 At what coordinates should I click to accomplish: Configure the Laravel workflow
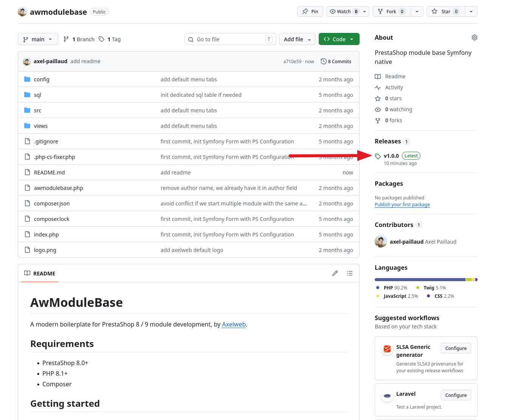coord(456,395)
